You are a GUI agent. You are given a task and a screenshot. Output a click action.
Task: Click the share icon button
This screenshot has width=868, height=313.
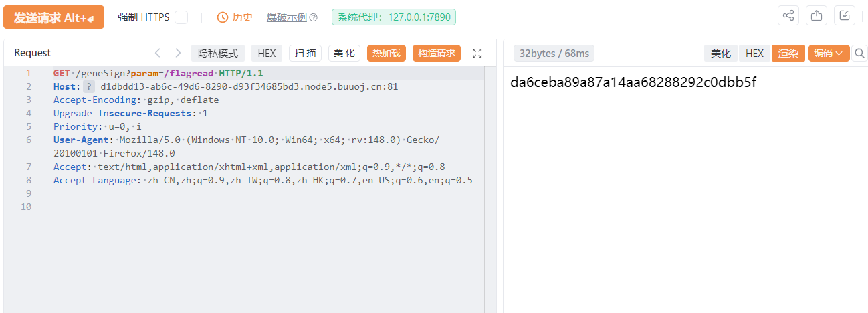(788, 16)
